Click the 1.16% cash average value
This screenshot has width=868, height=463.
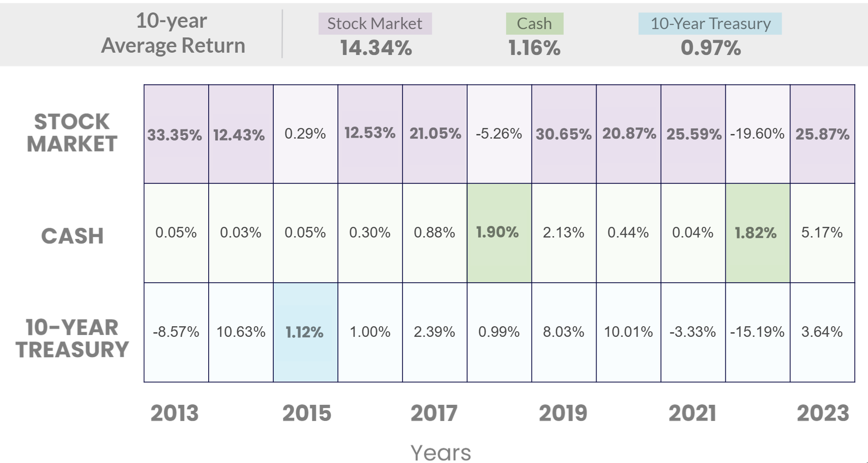point(534,48)
